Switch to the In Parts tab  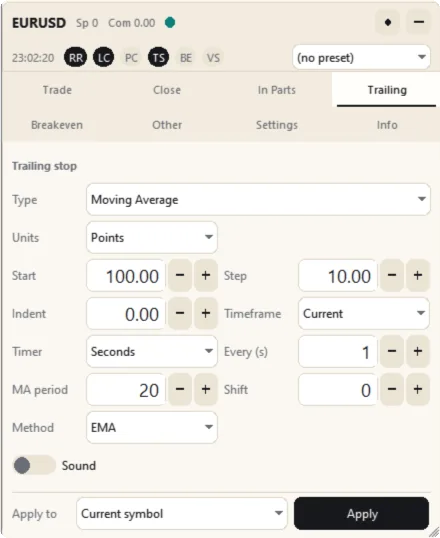tap(277, 90)
